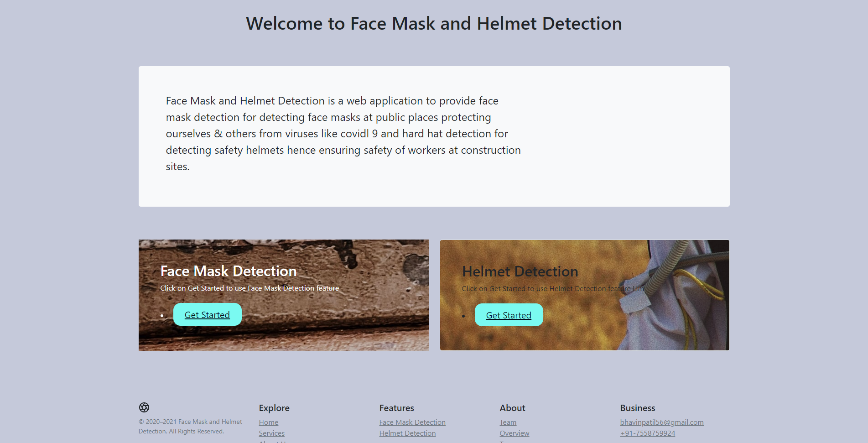Click the aperture logo icon in footer
This screenshot has width=868, height=443.
click(144, 407)
